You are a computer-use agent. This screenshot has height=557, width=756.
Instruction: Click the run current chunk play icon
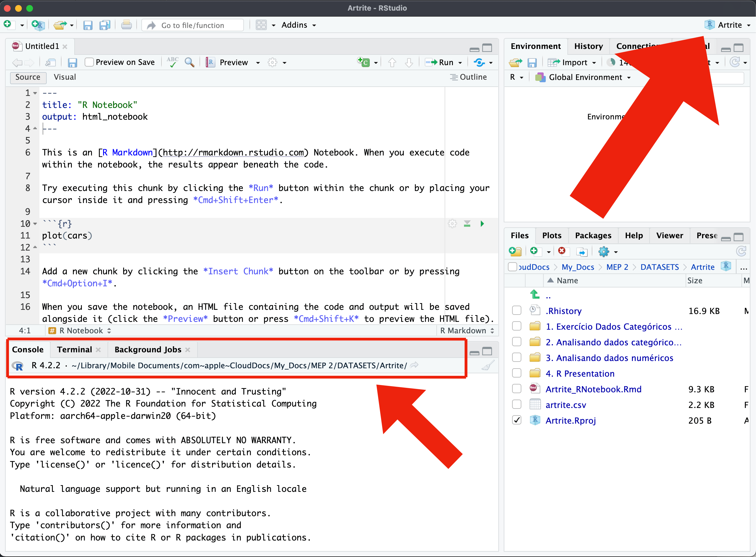point(482,223)
